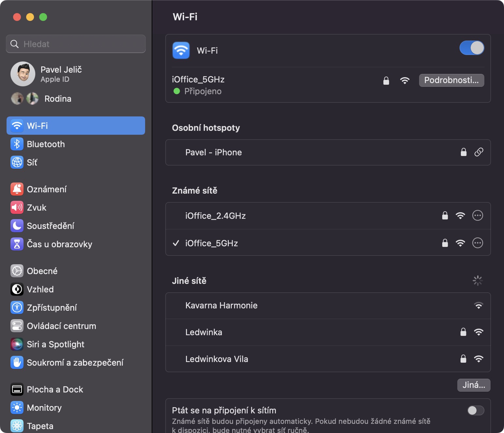Open more options for iOffice_2.4GHz
This screenshot has height=433, width=504.
pyautogui.click(x=478, y=216)
